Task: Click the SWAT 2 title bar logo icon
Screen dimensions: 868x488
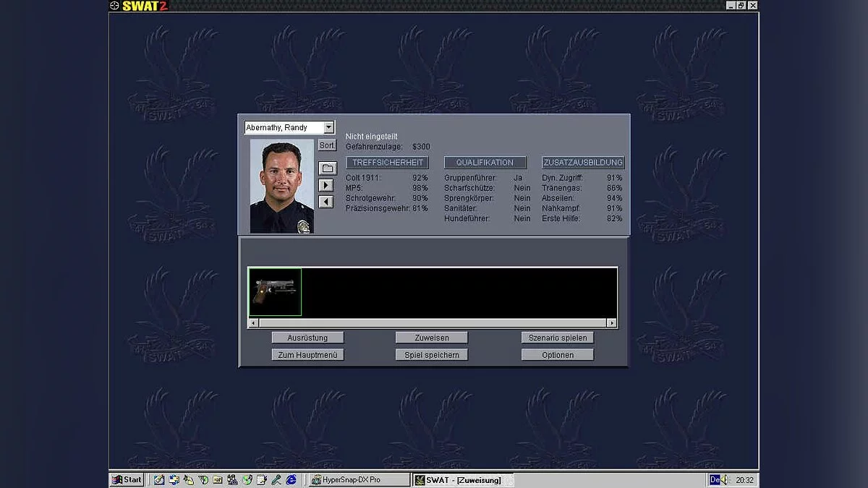Action: pyautogui.click(x=114, y=5)
